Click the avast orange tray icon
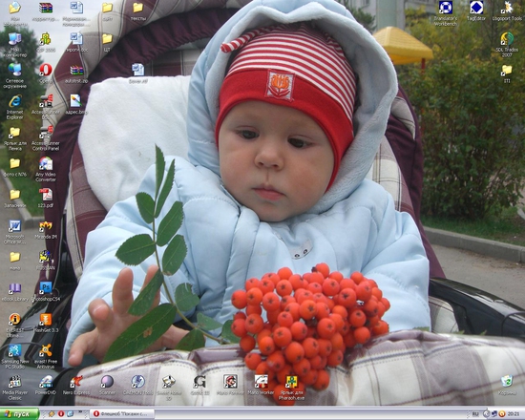The width and height of the screenshot is (525, 420). pos(502,414)
